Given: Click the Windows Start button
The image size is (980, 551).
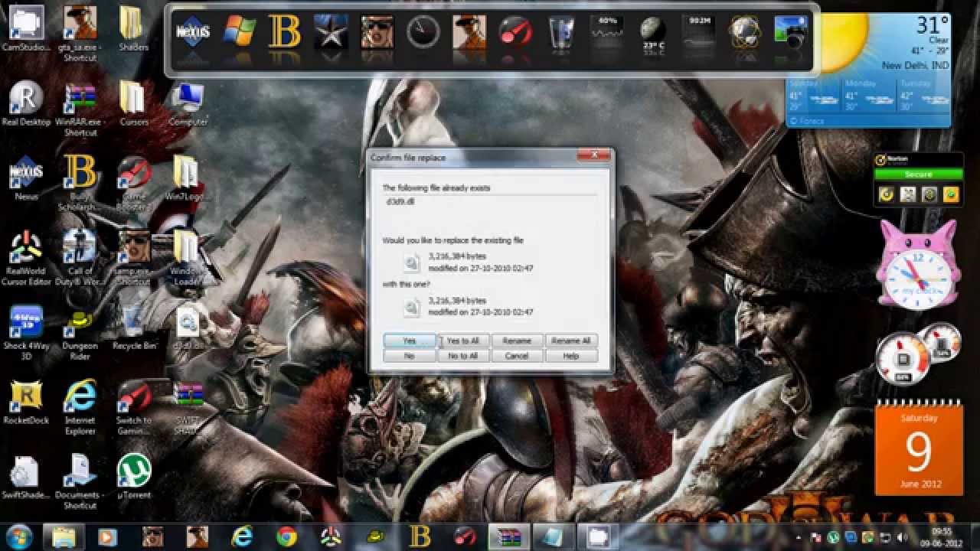Looking at the screenshot, I should click(x=18, y=536).
